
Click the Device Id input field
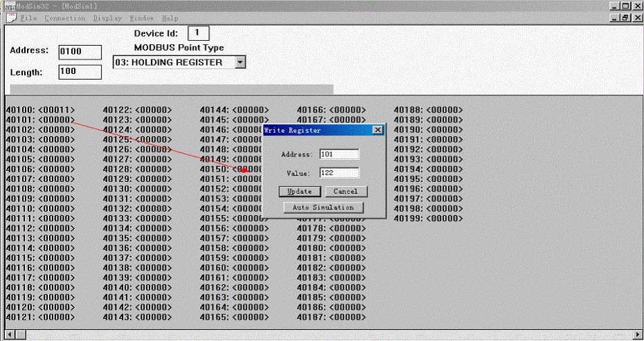tap(198, 33)
